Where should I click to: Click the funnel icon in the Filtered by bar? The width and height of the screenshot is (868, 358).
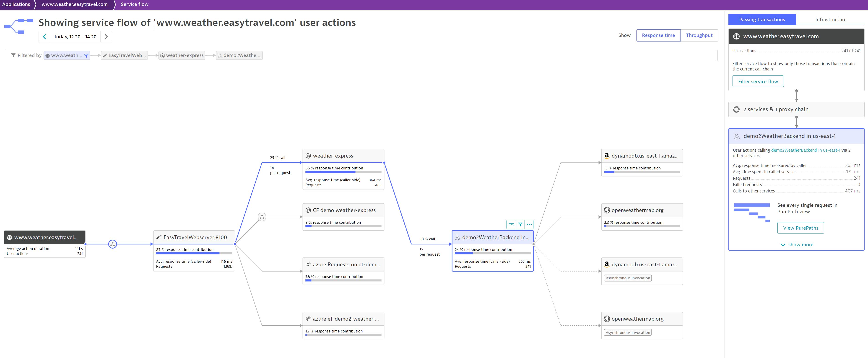13,55
